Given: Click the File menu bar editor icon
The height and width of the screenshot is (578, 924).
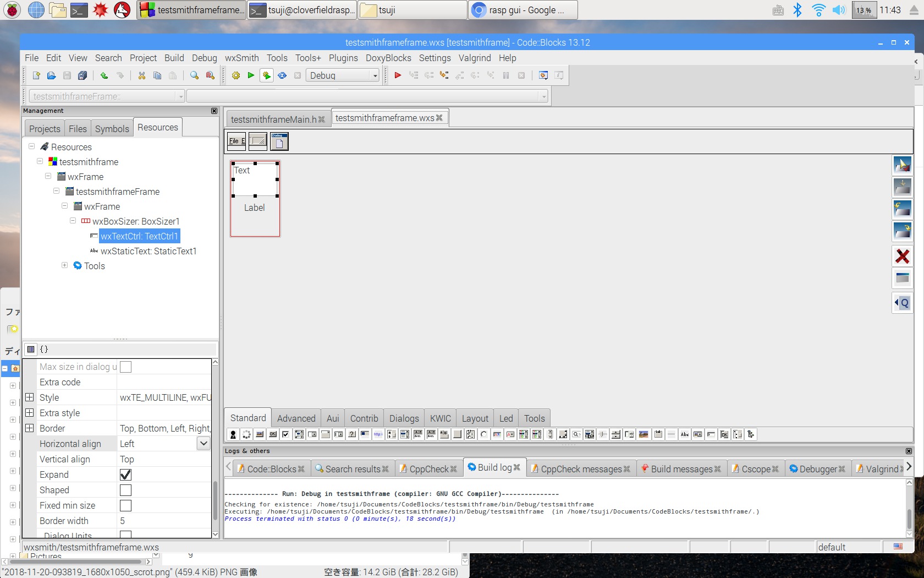Looking at the screenshot, I should pos(237,141).
